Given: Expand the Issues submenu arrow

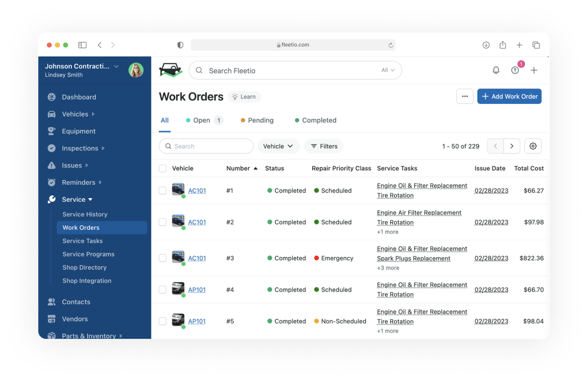Looking at the screenshot, I should click(87, 165).
